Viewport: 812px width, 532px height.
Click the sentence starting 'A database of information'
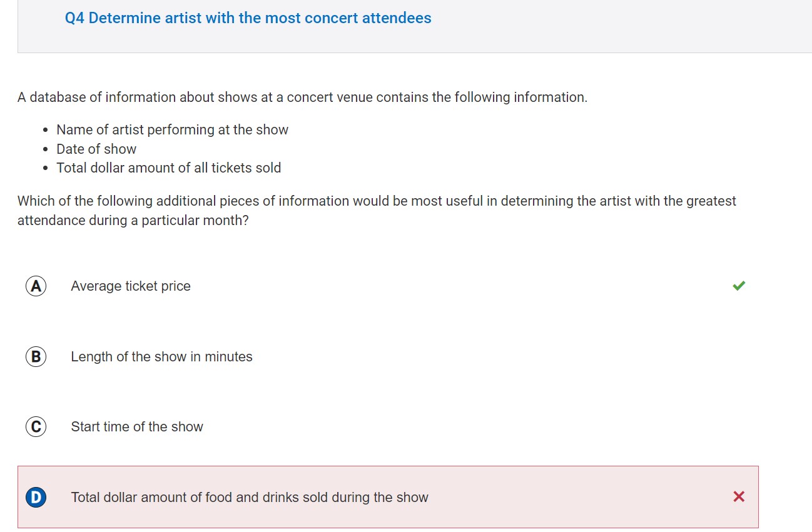pyautogui.click(x=302, y=98)
